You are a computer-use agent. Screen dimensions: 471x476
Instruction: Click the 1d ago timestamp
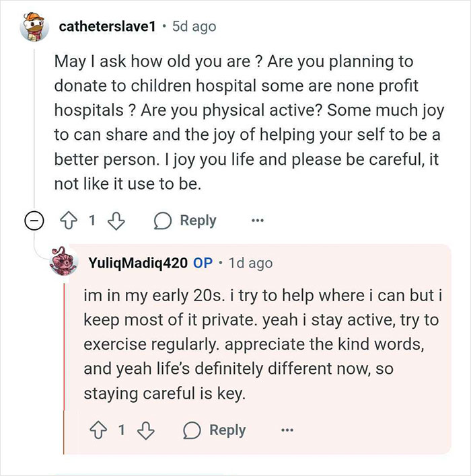point(251,263)
